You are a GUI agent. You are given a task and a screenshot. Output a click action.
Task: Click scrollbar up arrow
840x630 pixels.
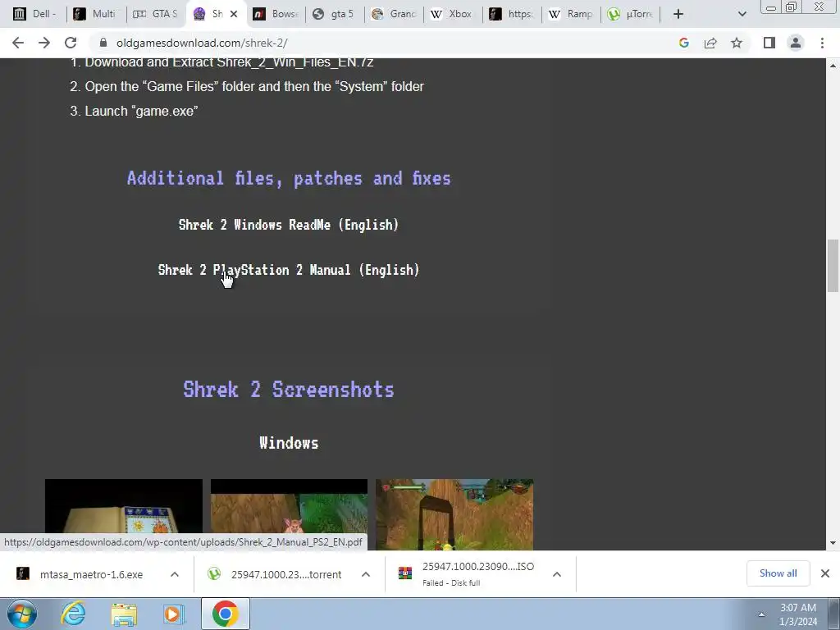(833, 66)
